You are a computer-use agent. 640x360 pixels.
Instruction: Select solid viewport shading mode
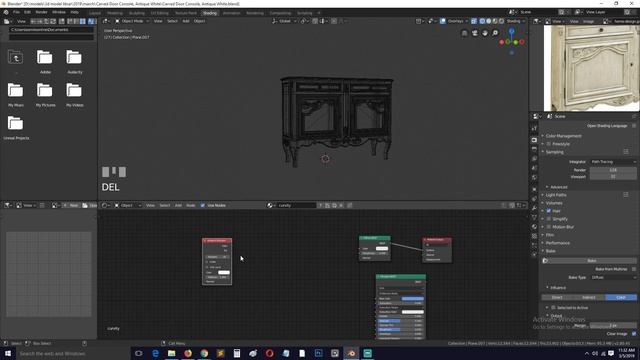tap(489, 21)
